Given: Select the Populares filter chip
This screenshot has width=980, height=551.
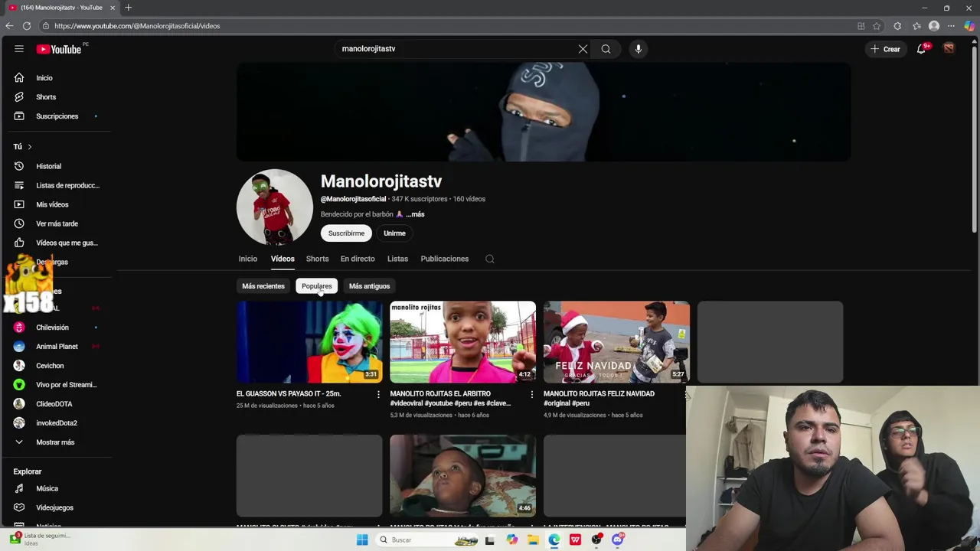Looking at the screenshot, I should pos(317,286).
